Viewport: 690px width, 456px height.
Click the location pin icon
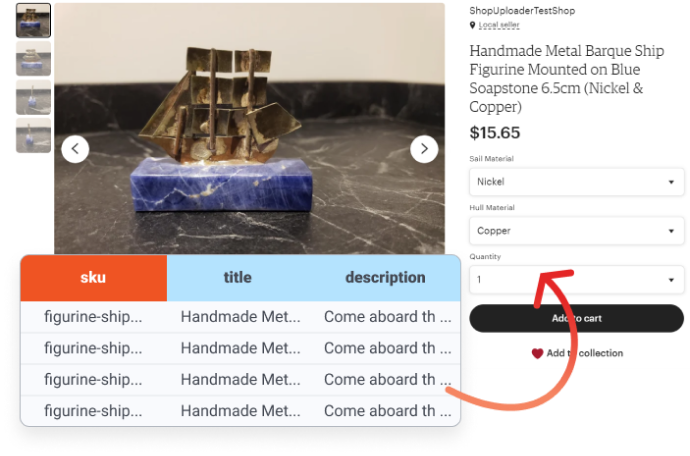tap(472, 25)
